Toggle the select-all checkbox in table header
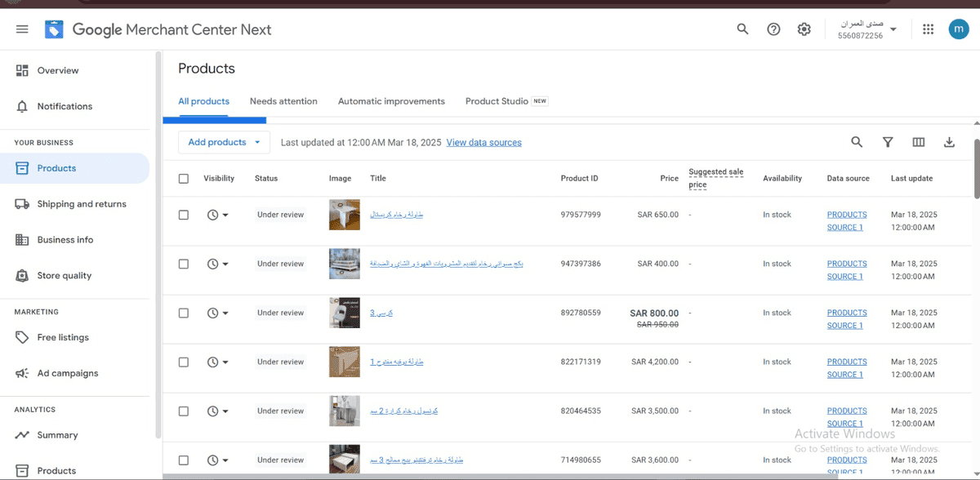980x480 pixels. 184,179
